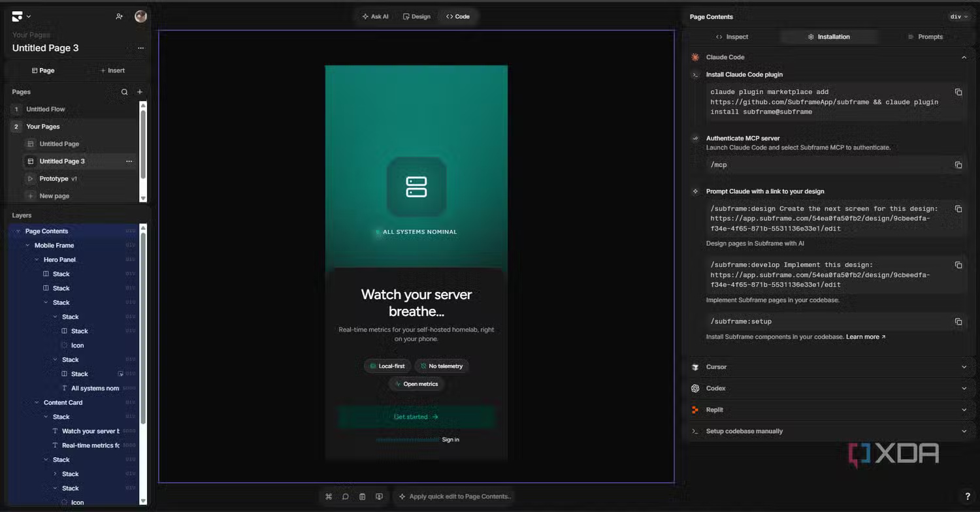Open Untitled Page 3 row options ellipsis
980x512 pixels.
tap(129, 161)
